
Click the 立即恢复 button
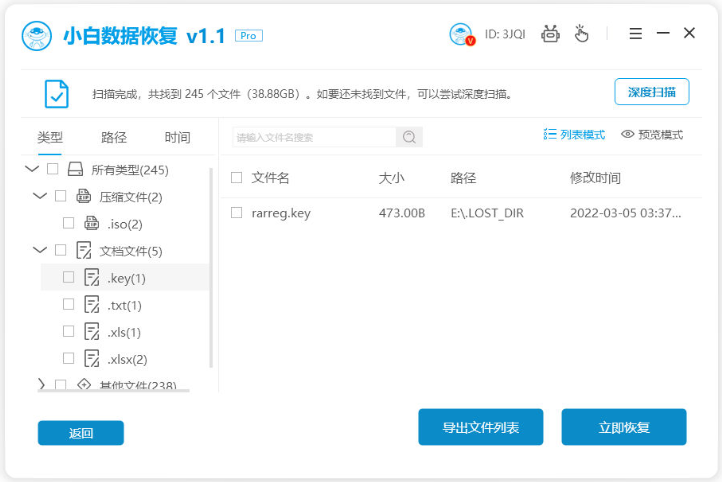coord(623,427)
